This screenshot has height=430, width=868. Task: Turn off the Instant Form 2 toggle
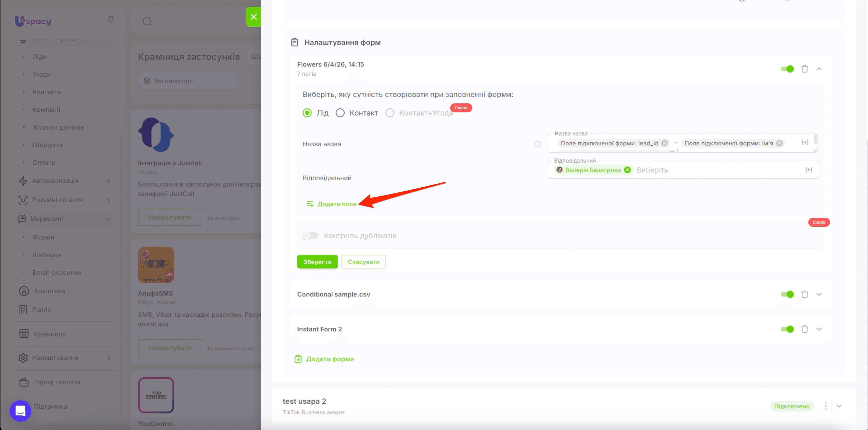click(x=787, y=329)
